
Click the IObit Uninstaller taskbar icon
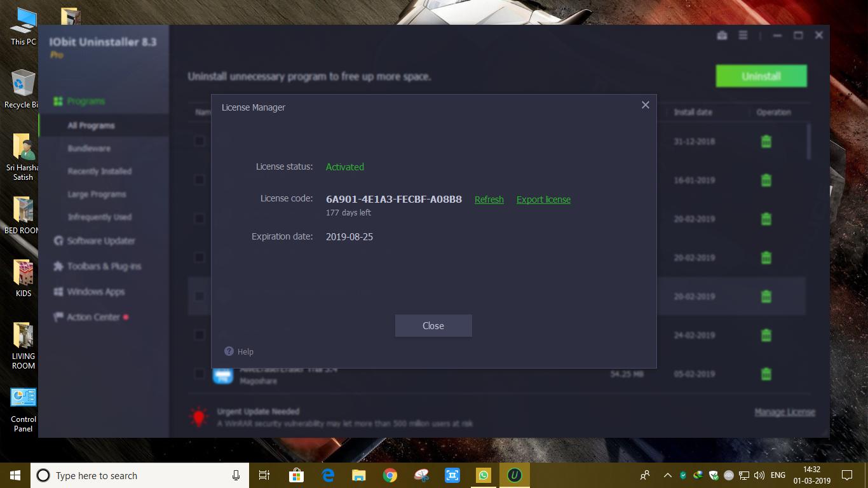[515, 475]
